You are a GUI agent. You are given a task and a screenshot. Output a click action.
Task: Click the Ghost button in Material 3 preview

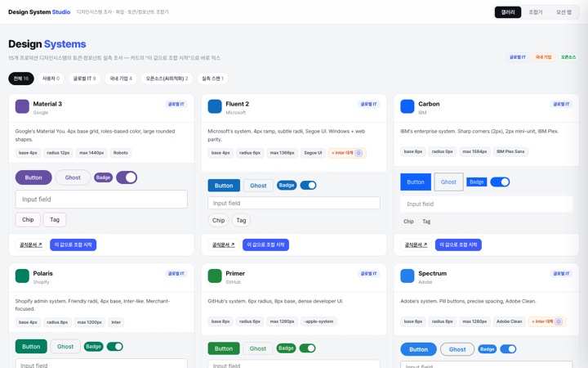point(73,177)
